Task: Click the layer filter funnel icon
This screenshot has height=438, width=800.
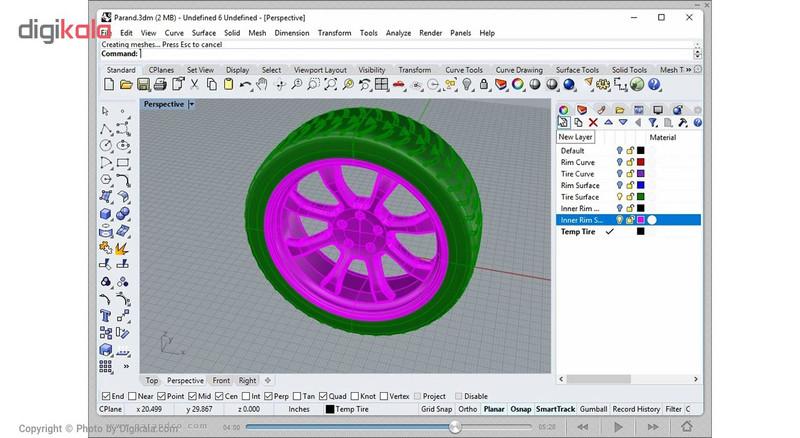Action: (x=653, y=123)
